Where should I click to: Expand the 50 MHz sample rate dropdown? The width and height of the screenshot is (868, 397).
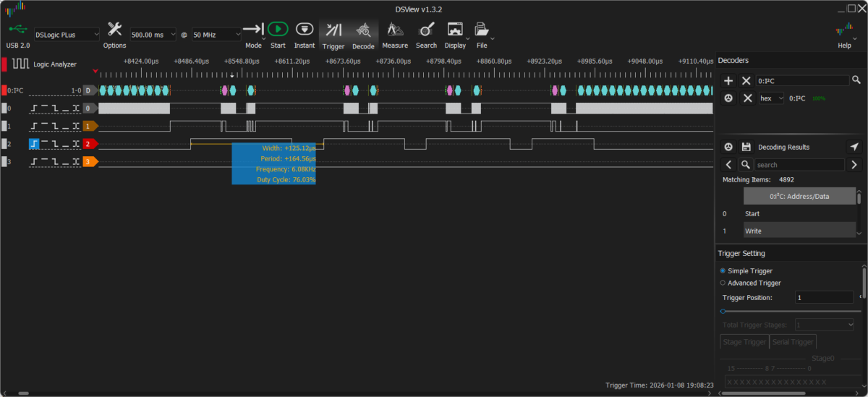click(x=216, y=34)
